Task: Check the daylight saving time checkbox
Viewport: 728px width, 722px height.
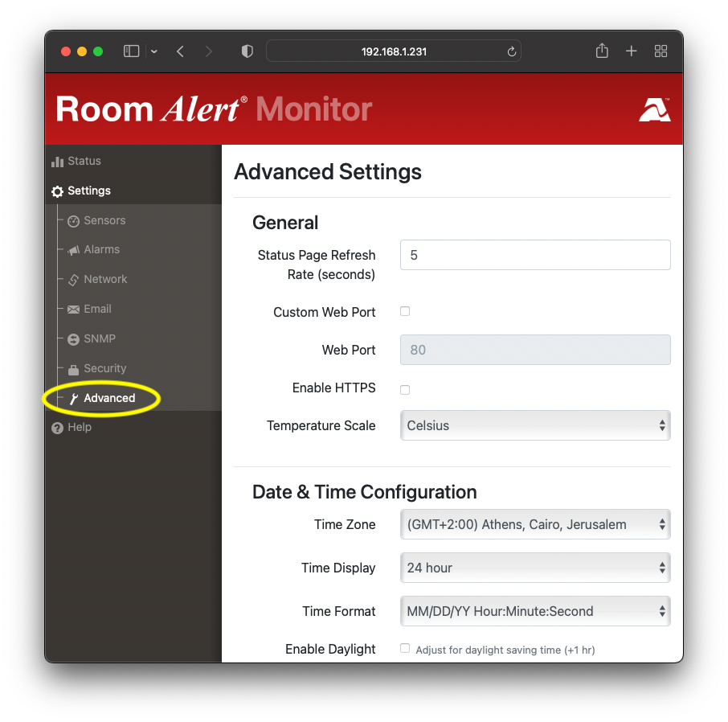Action: pos(405,648)
